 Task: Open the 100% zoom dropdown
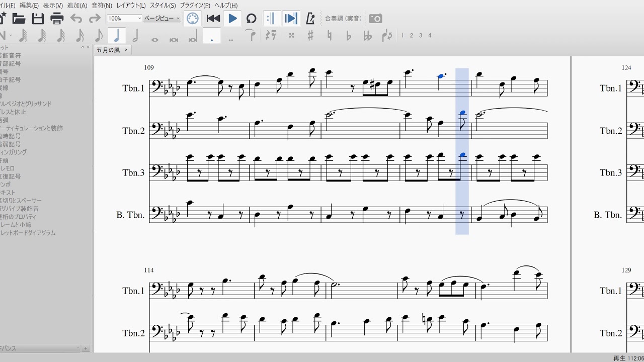(x=125, y=19)
